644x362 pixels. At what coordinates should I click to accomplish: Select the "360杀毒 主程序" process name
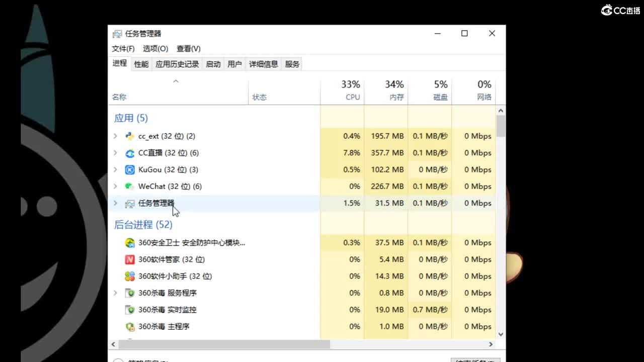point(164,326)
